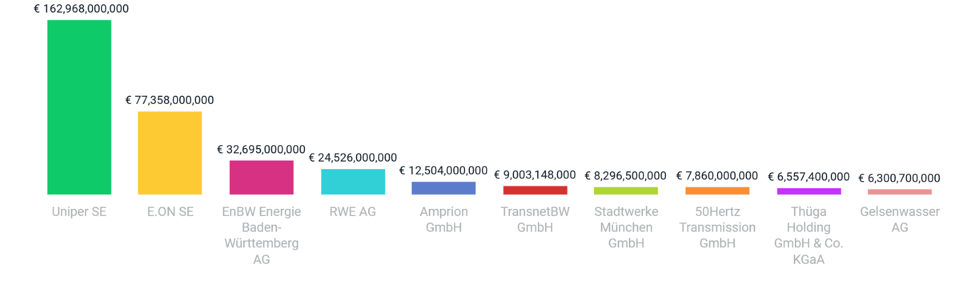Click the TransnetBW GmbH axis label

tap(535, 219)
